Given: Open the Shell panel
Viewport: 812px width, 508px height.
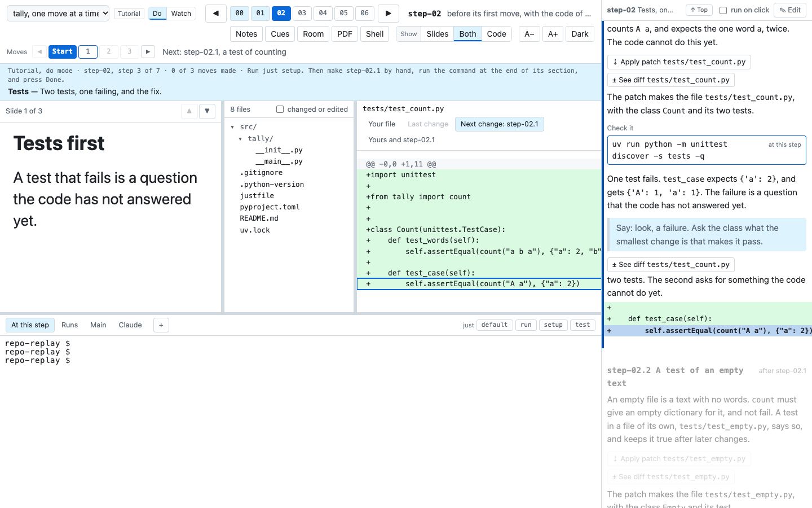Looking at the screenshot, I should click(x=374, y=34).
